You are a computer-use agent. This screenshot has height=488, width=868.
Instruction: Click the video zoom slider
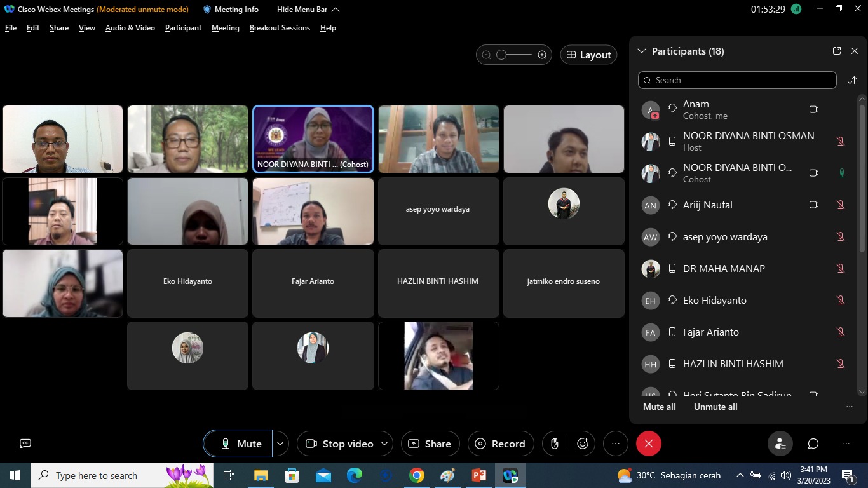(514, 55)
